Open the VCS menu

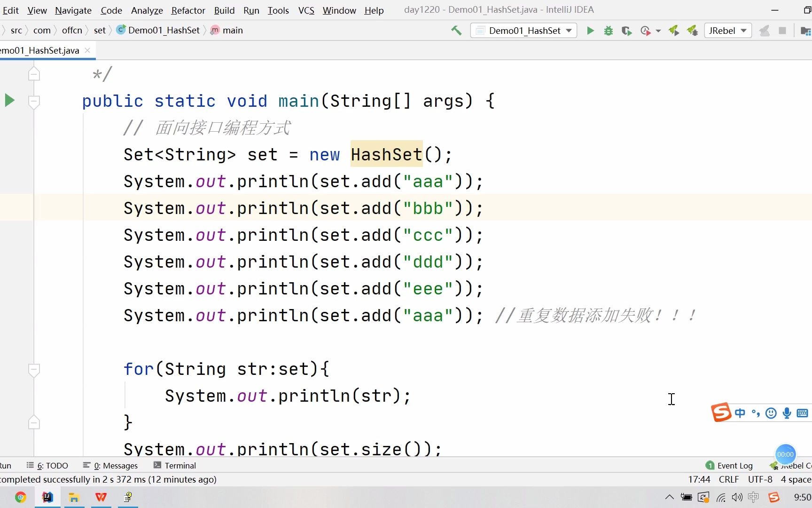coord(306,10)
